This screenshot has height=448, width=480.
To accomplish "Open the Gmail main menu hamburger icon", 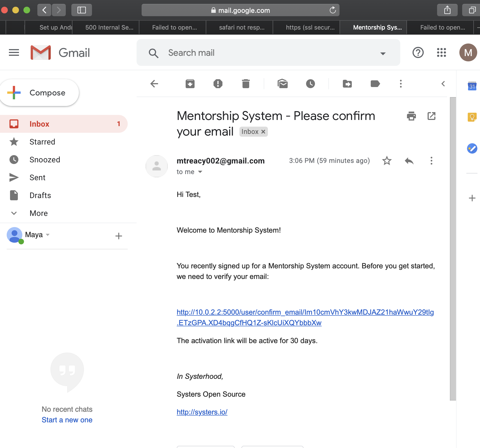I will [14, 52].
